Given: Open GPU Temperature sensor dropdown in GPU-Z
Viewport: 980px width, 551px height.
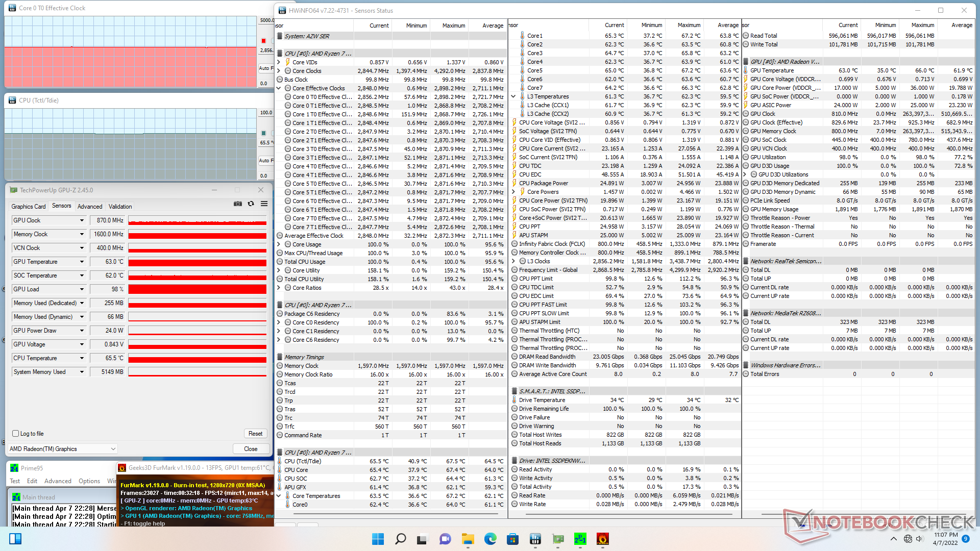Looking at the screenshot, I should [x=82, y=262].
